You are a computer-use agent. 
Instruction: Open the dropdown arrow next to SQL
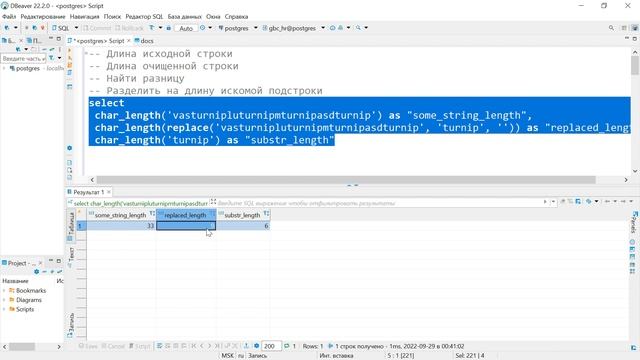click(x=76, y=28)
